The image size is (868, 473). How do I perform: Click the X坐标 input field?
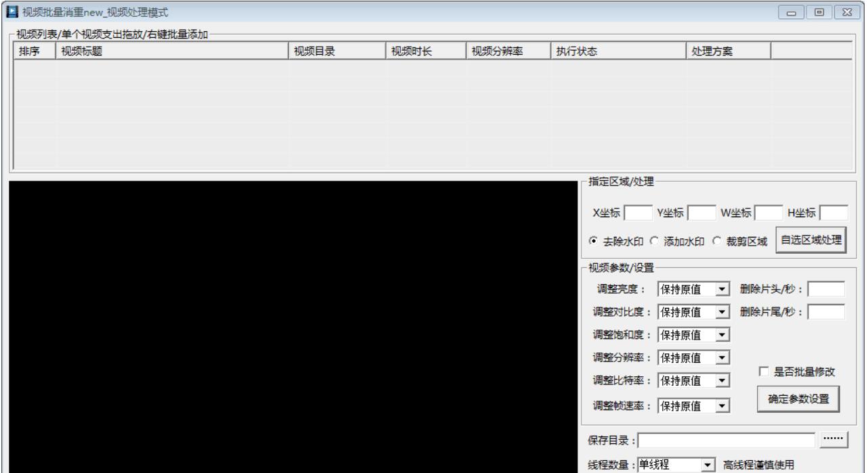click(x=638, y=212)
